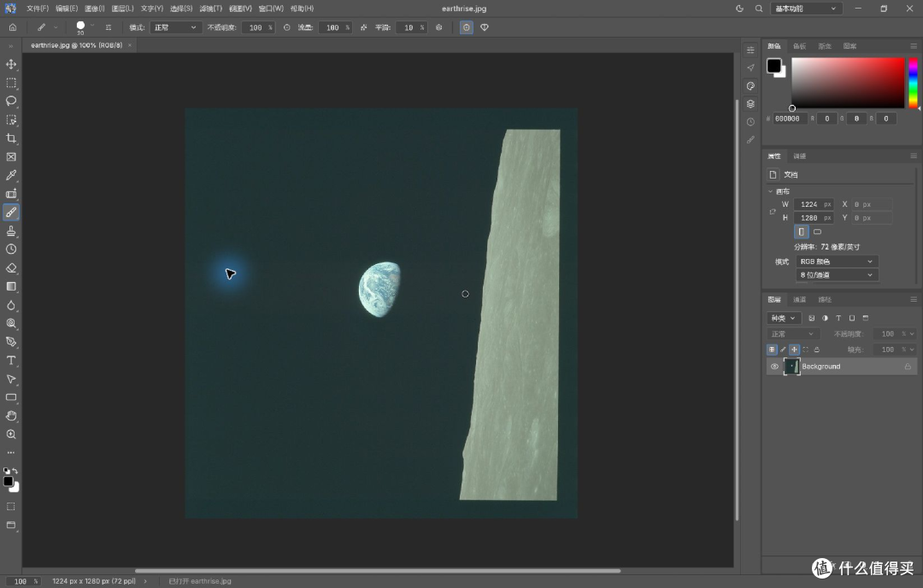Toggle pressure control for opacity
The width and height of the screenshot is (923, 588).
pos(286,27)
